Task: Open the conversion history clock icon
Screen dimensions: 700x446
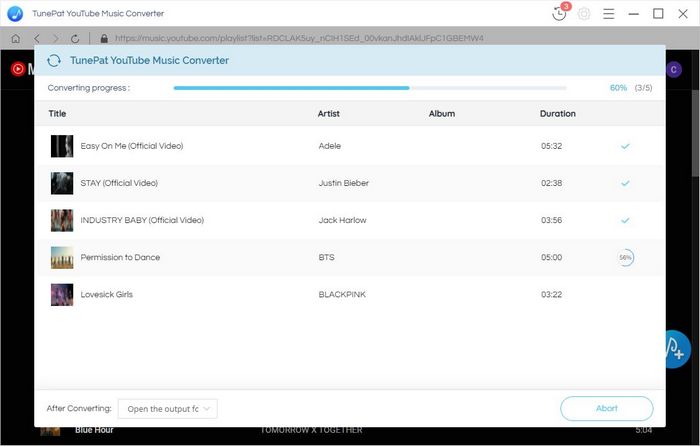Action: tap(559, 14)
